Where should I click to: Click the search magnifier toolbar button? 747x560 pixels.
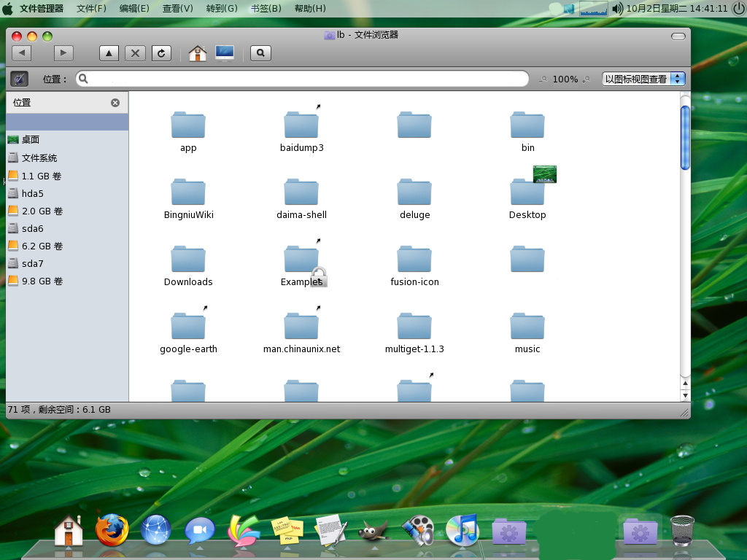pyautogui.click(x=260, y=52)
